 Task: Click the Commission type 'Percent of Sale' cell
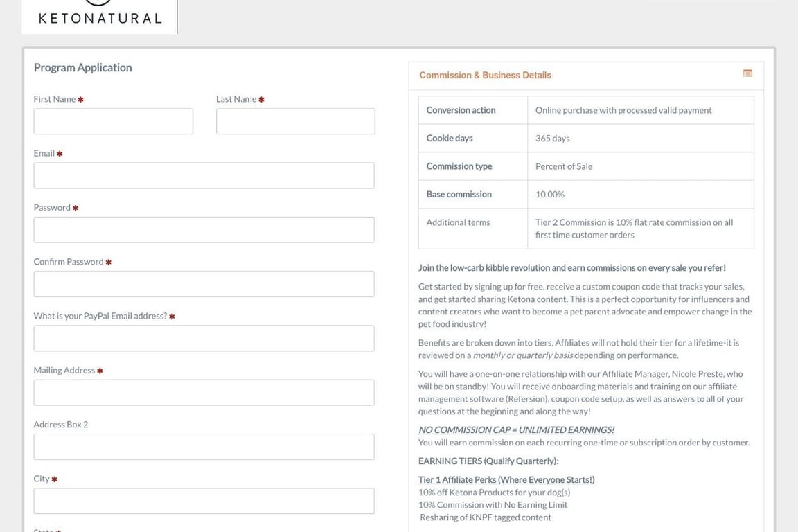pyautogui.click(x=564, y=166)
